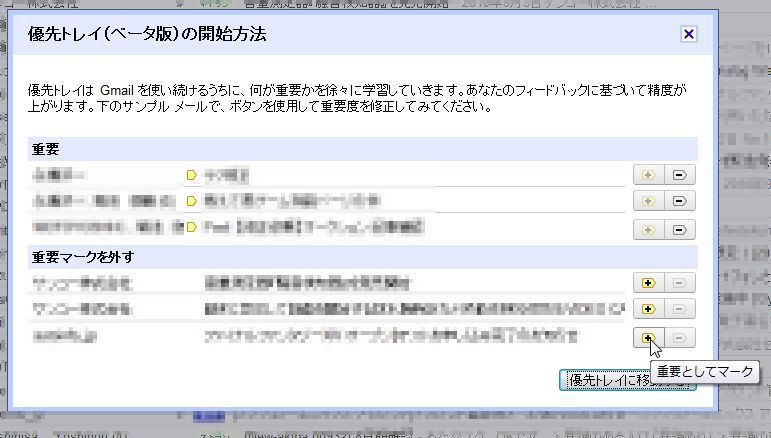
Task: Click minus button on third 重要 section email
Action: click(680, 230)
